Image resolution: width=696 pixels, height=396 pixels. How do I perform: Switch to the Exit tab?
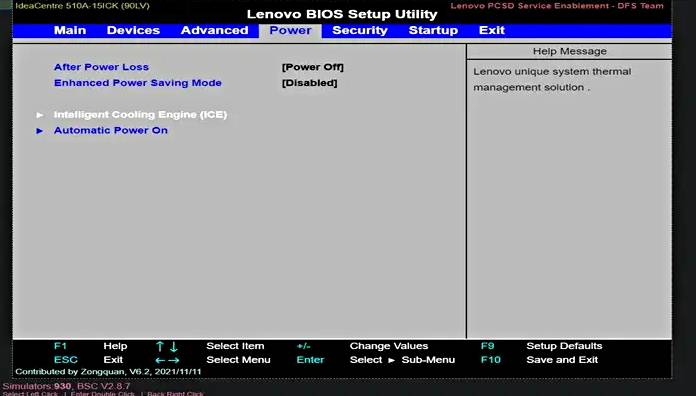tap(492, 30)
